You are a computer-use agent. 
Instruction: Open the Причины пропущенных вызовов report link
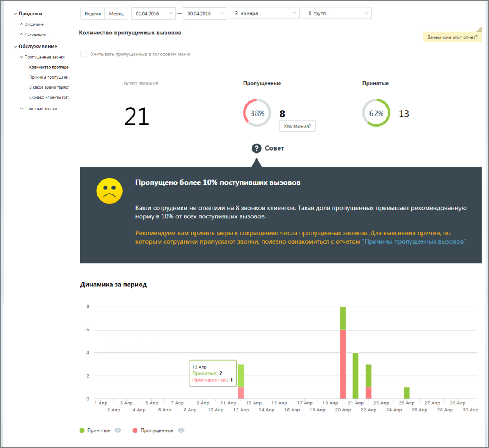click(414, 242)
